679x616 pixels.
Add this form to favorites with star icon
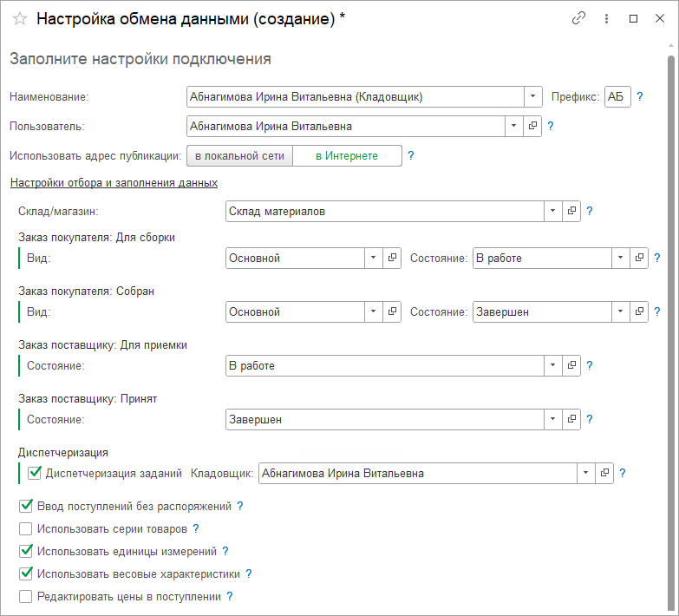19,19
